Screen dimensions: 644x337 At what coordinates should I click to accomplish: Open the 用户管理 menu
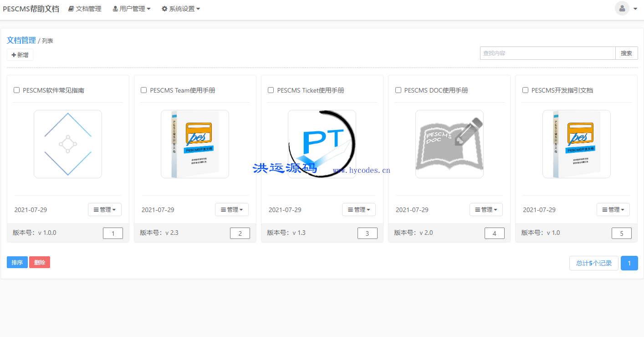point(132,9)
